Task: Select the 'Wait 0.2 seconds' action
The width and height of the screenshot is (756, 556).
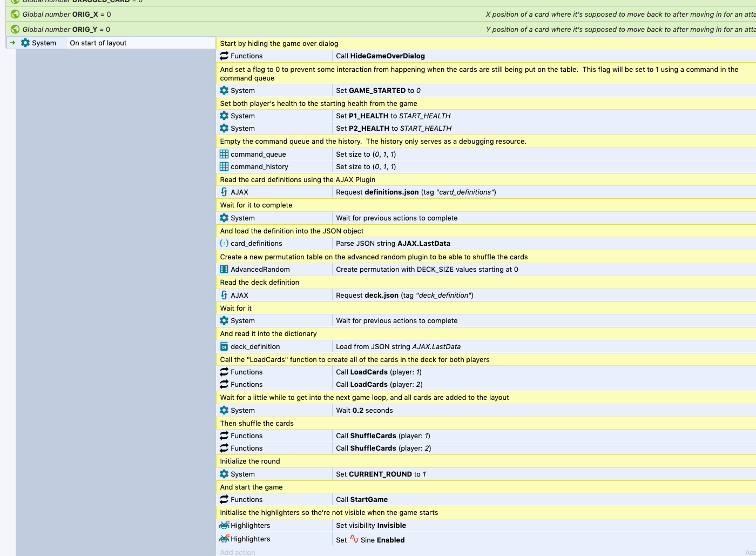Action: [x=364, y=410]
